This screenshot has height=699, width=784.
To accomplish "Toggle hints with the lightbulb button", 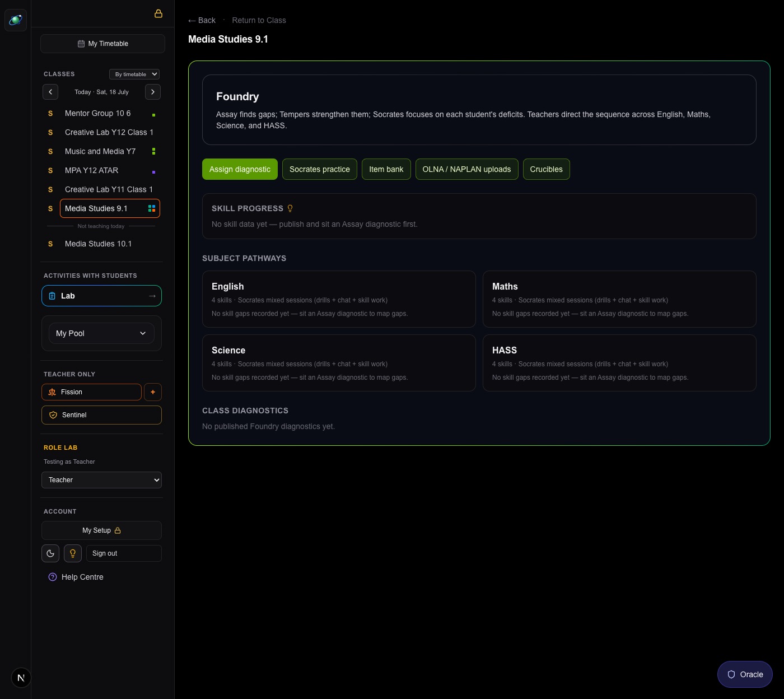I will pos(73,553).
